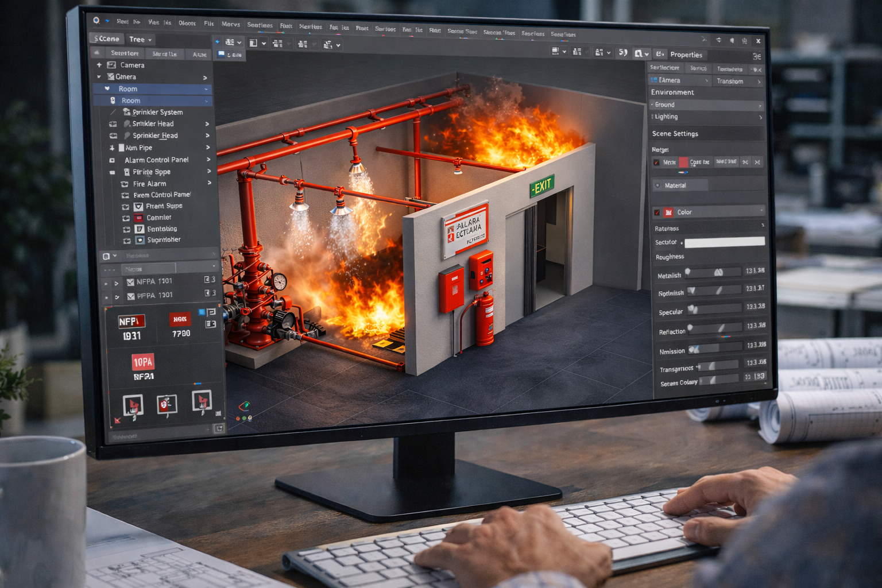Click the white Sectotor input field

pos(725,242)
